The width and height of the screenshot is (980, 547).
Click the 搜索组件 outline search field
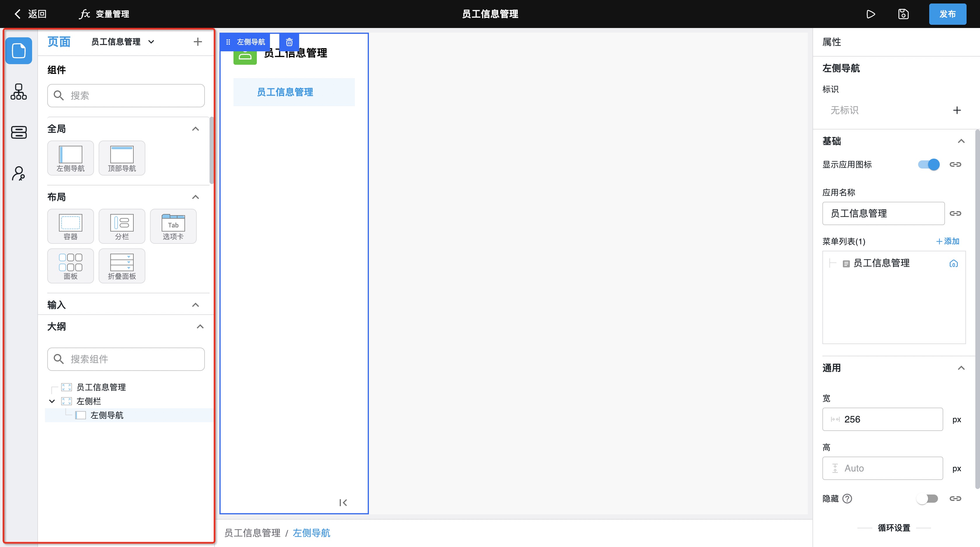pyautogui.click(x=126, y=359)
